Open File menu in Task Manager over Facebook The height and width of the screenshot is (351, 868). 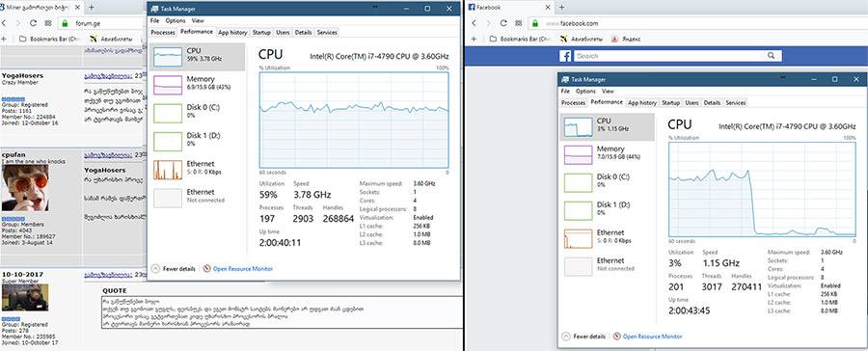(564, 91)
